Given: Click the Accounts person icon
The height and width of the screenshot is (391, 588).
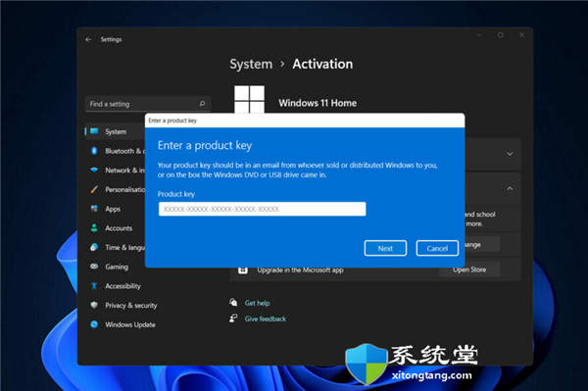Looking at the screenshot, I should coord(94,227).
